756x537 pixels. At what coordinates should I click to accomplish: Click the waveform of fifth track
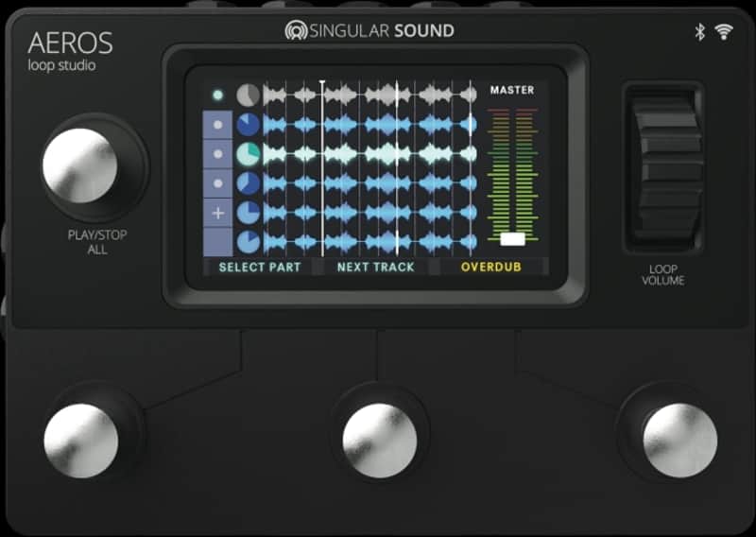[369, 213]
